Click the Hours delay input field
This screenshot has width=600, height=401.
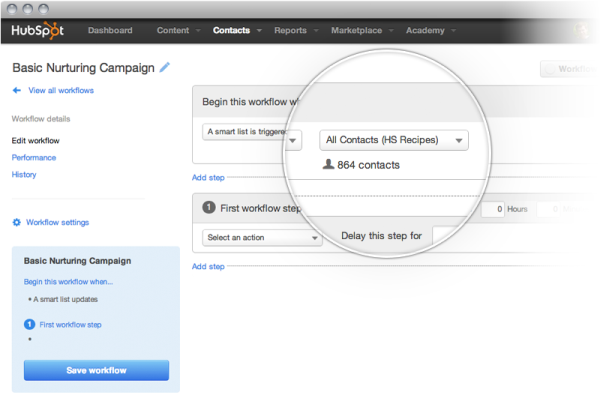click(x=493, y=209)
